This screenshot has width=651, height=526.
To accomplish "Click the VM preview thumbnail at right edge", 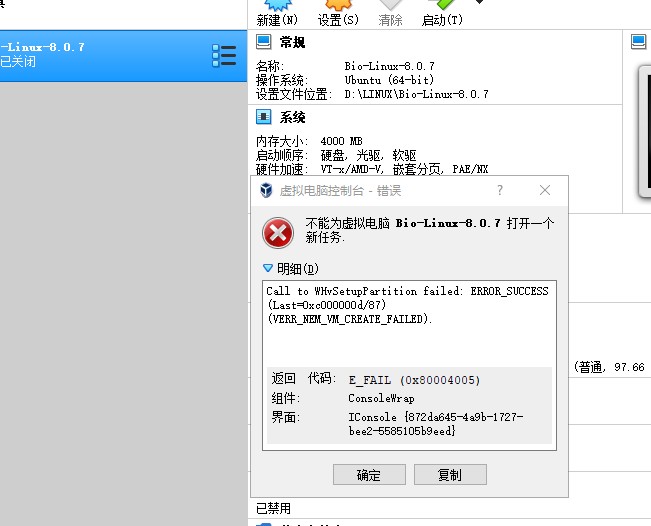I will point(645,131).
